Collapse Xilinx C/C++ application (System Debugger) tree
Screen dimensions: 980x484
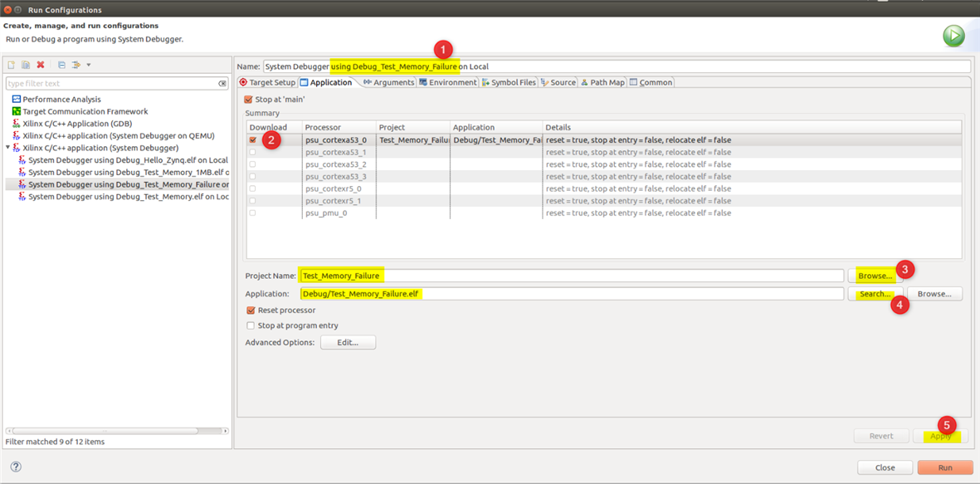click(8, 148)
